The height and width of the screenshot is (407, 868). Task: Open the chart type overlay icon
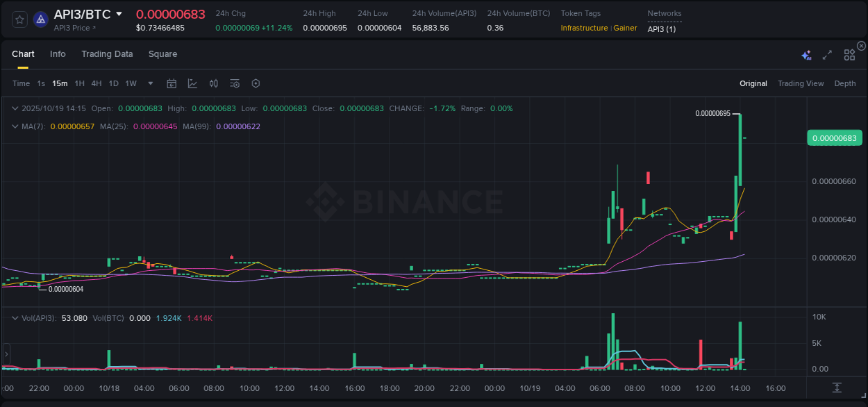(x=192, y=83)
